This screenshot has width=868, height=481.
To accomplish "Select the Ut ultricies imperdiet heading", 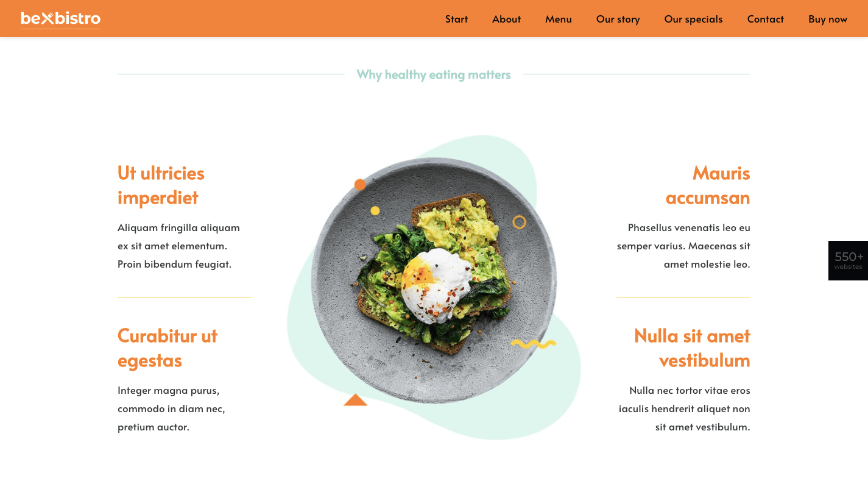I will 161,185.
